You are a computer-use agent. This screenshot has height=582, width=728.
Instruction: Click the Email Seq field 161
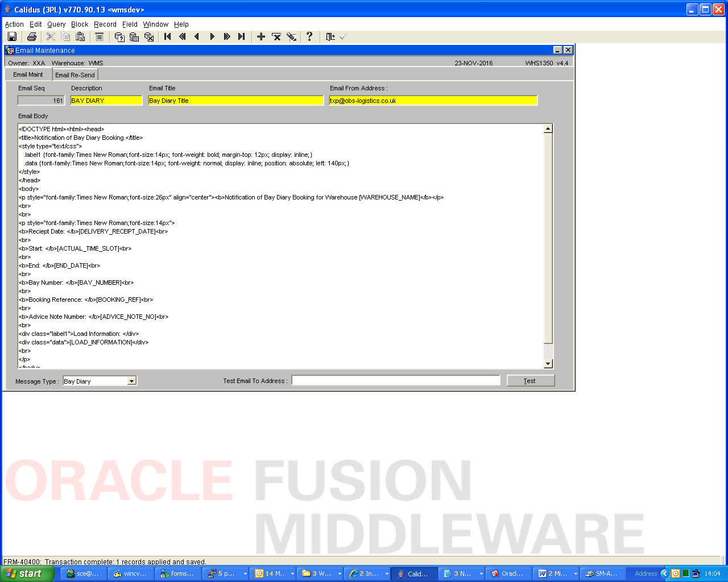41,101
